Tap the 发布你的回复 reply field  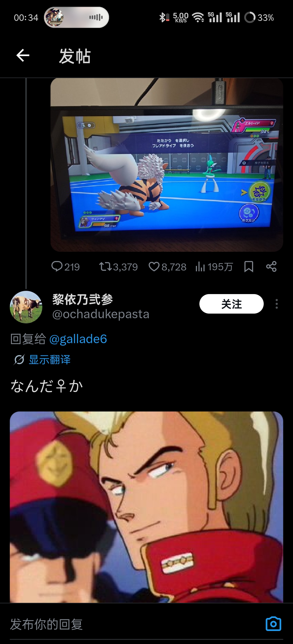136,624
